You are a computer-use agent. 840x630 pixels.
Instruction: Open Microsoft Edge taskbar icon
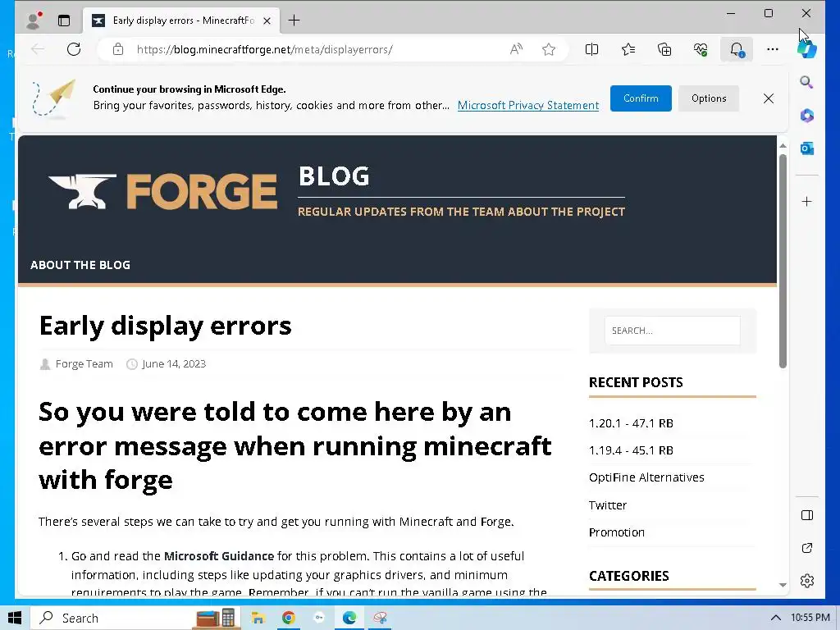pos(349,619)
